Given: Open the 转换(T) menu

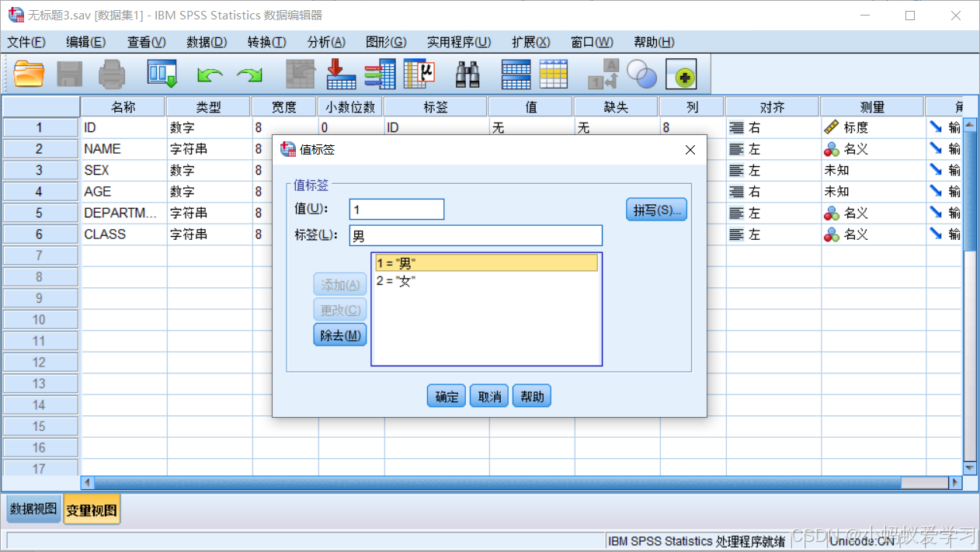Looking at the screenshot, I should (267, 42).
